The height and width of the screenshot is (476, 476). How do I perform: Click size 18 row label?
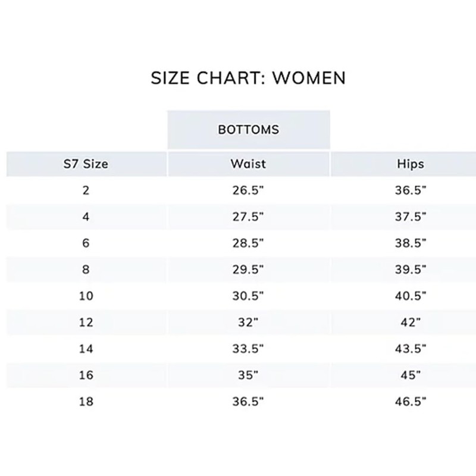(x=86, y=402)
